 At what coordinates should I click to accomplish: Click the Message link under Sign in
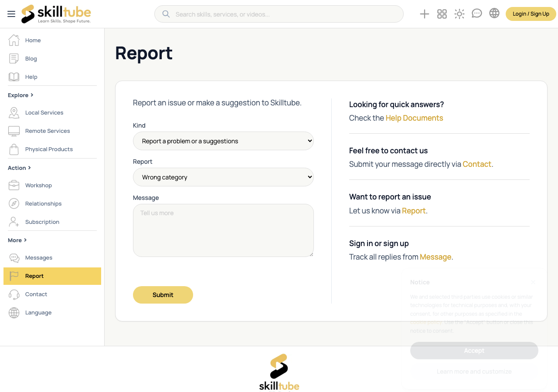[436, 257]
